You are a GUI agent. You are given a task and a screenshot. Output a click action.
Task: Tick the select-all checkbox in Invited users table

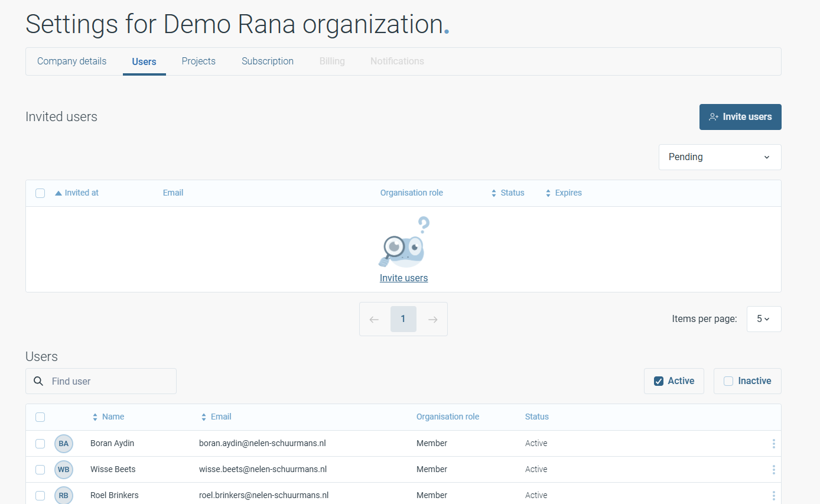click(40, 193)
